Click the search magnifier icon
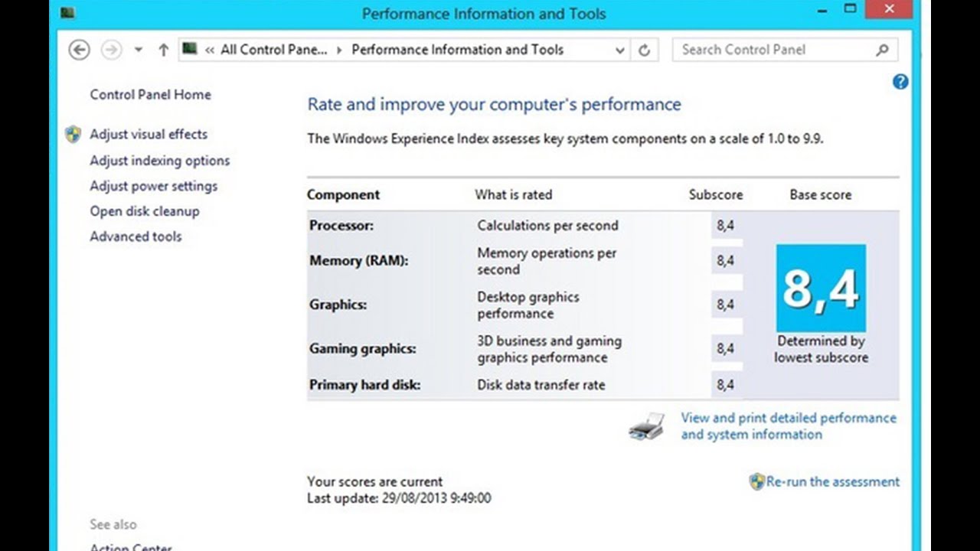The height and width of the screenshot is (551, 980). (882, 50)
